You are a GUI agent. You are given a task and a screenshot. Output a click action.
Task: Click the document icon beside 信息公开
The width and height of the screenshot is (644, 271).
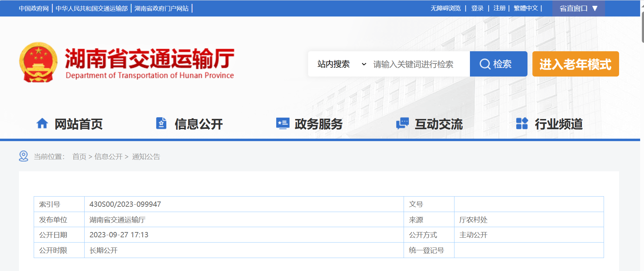coord(161,124)
